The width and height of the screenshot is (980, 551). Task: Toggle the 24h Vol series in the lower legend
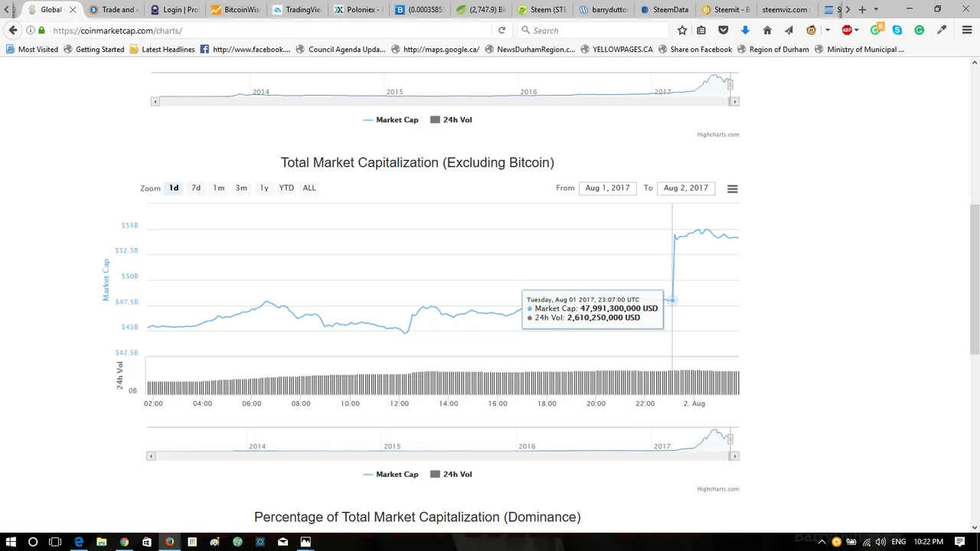pos(451,474)
